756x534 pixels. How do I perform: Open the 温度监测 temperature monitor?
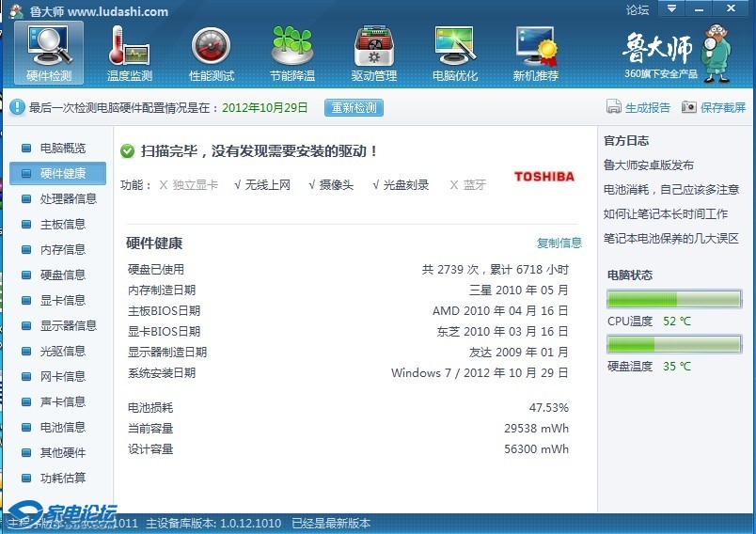click(130, 53)
